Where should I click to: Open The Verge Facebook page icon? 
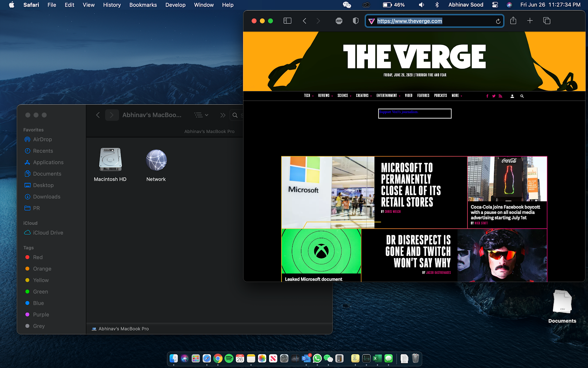point(487,96)
